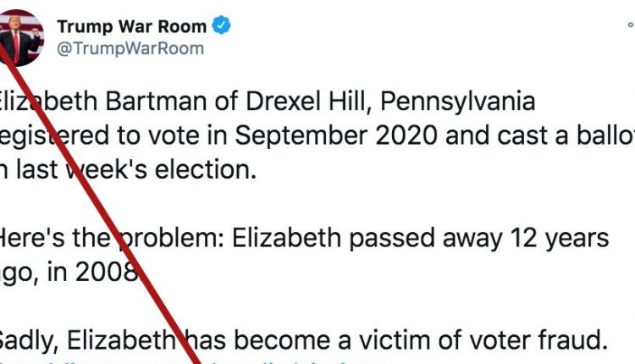Click the words "cast a ballot"

click(x=555, y=135)
